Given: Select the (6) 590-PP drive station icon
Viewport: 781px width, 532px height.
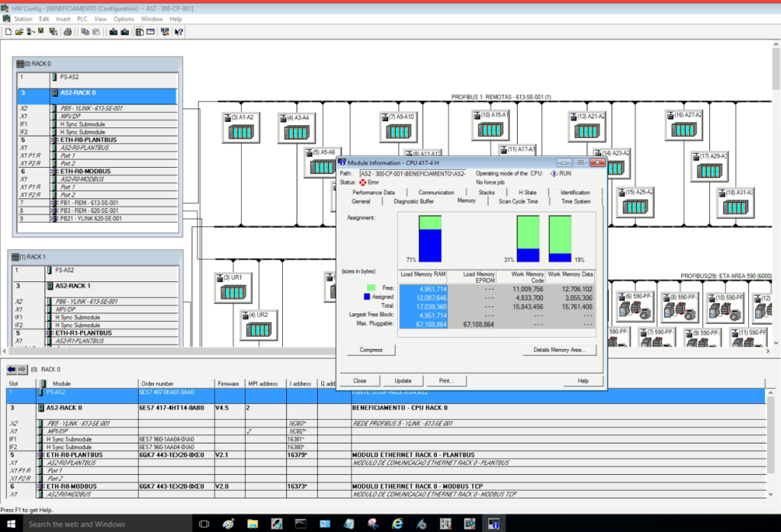Looking at the screenshot, I should [x=635, y=306].
